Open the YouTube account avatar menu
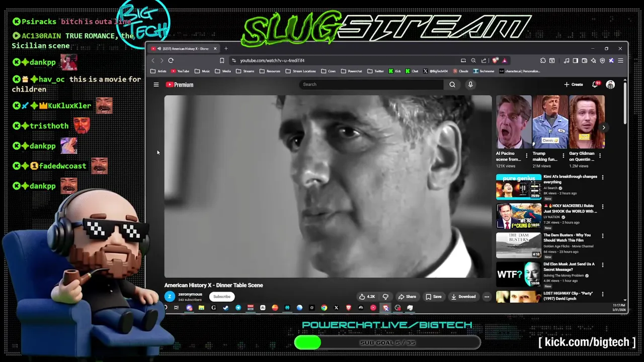644x362 pixels. coord(610,84)
